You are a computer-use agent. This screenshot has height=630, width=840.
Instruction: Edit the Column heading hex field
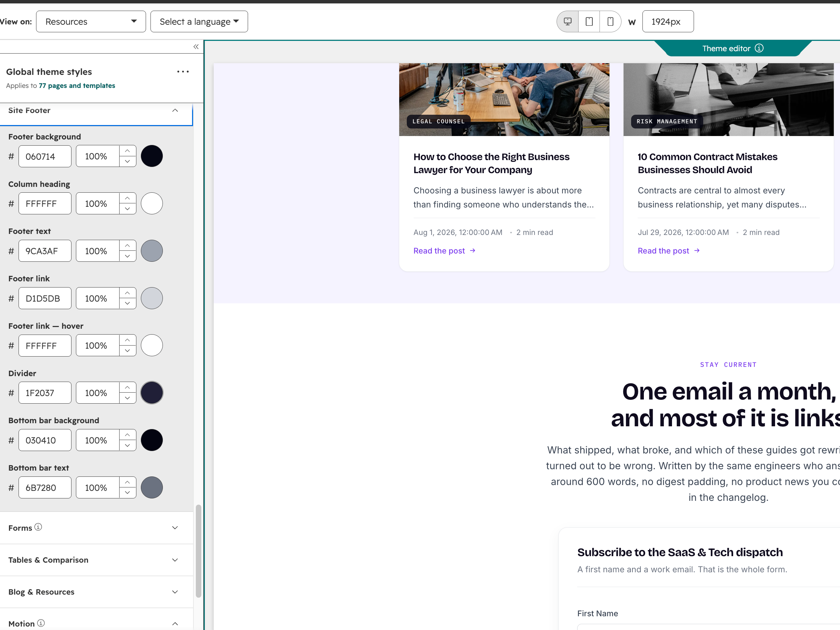click(45, 204)
